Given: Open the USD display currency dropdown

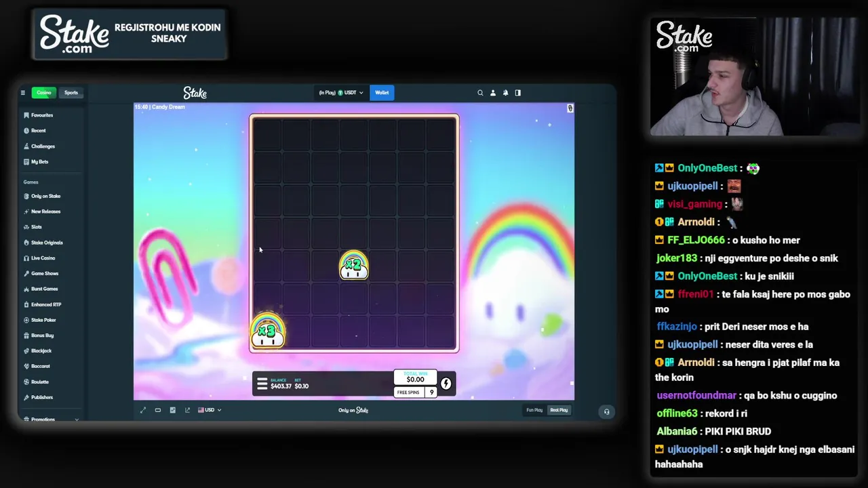Looking at the screenshot, I should pyautogui.click(x=210, y=410).
